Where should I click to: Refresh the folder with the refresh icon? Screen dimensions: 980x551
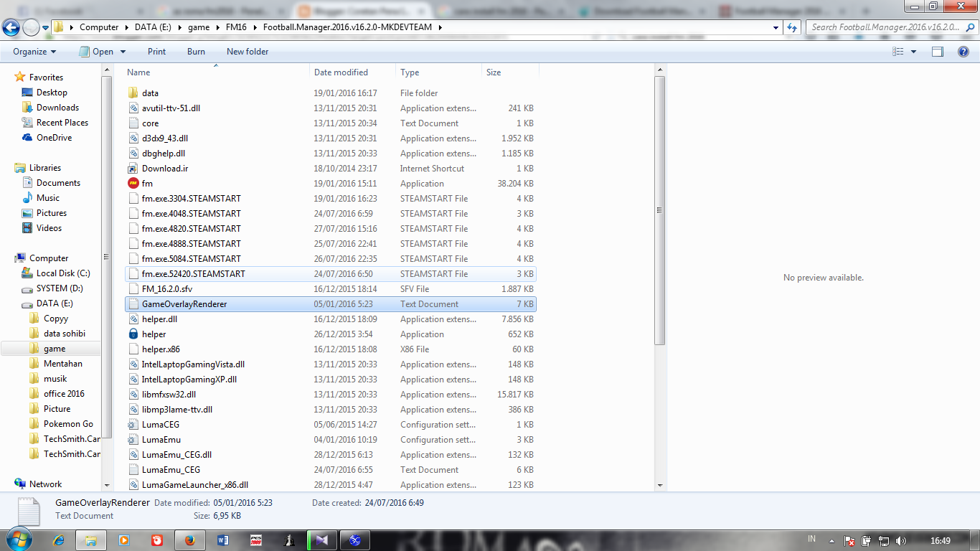point(792,27)
